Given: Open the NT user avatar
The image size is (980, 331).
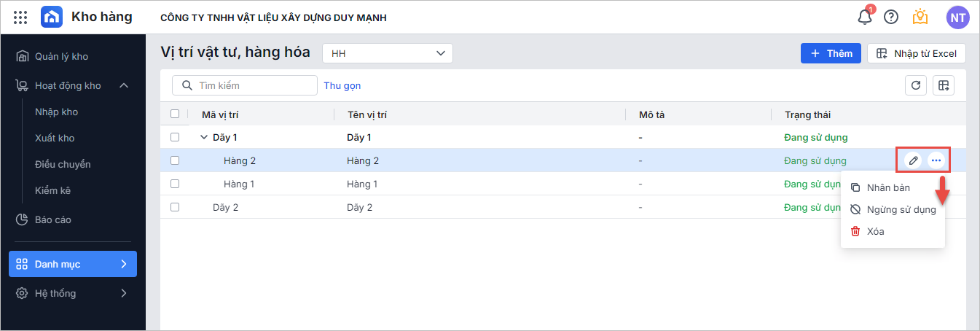Looking at the screenshot, I should [957, 17].
